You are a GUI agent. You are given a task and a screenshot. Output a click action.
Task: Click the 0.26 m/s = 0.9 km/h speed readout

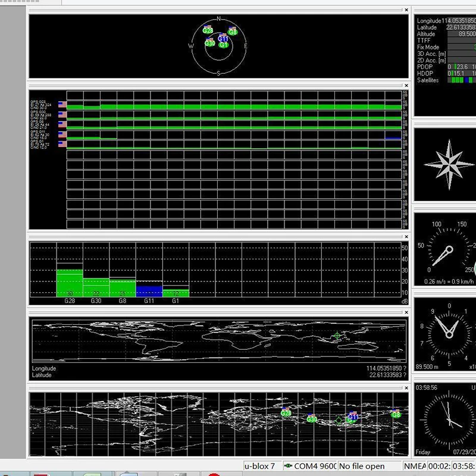[449, 281]
